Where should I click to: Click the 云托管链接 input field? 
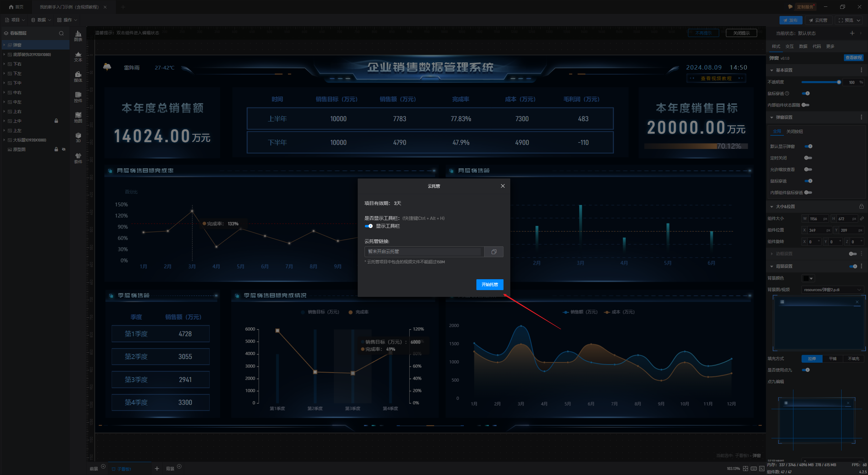pos(424,252)
